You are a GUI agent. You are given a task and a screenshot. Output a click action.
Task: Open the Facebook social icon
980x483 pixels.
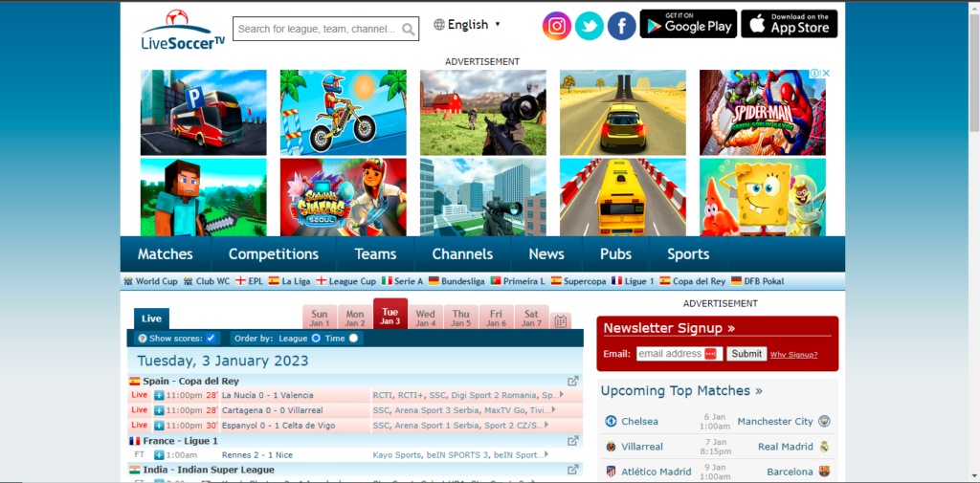(x=621, y=26)
